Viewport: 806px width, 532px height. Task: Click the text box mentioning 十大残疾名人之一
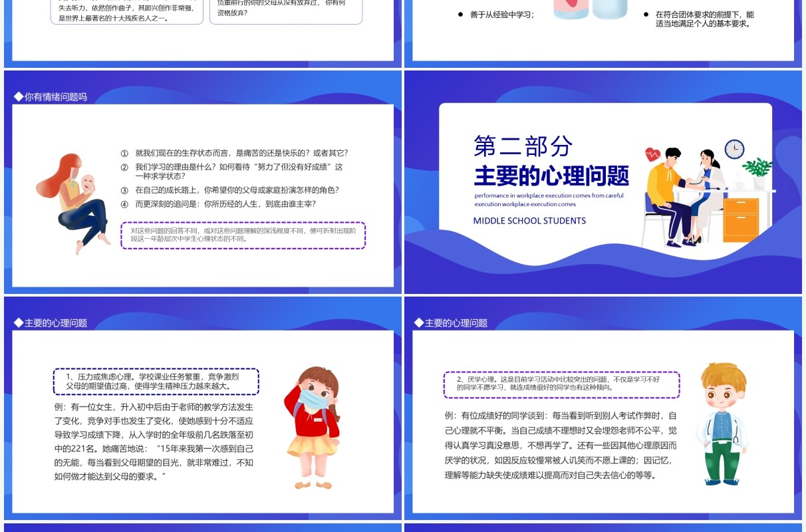[127, 12]
